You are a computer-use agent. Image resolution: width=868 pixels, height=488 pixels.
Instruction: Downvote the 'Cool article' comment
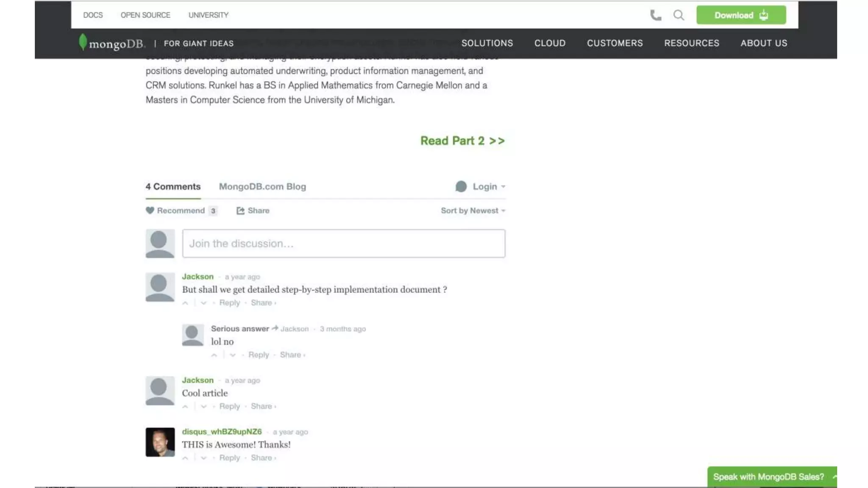coord(204,407)
